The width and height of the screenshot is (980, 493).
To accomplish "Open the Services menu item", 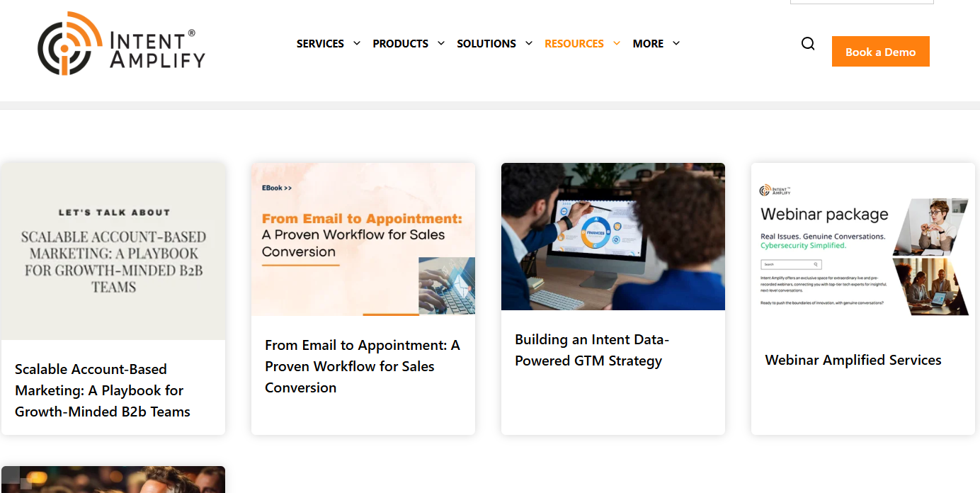I will [320, 44].
